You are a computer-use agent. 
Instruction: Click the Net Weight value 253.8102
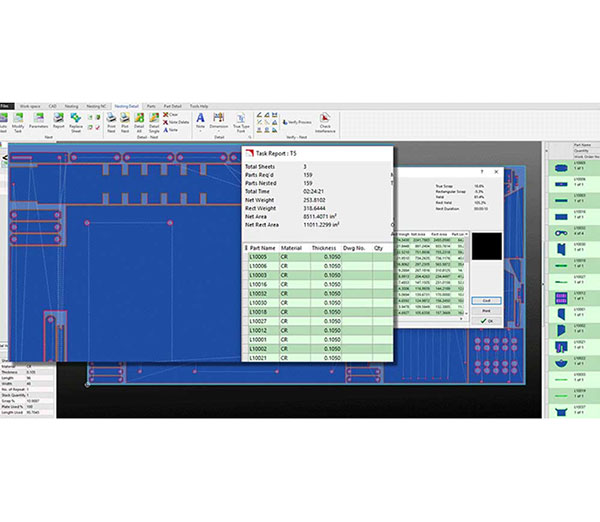314,200
